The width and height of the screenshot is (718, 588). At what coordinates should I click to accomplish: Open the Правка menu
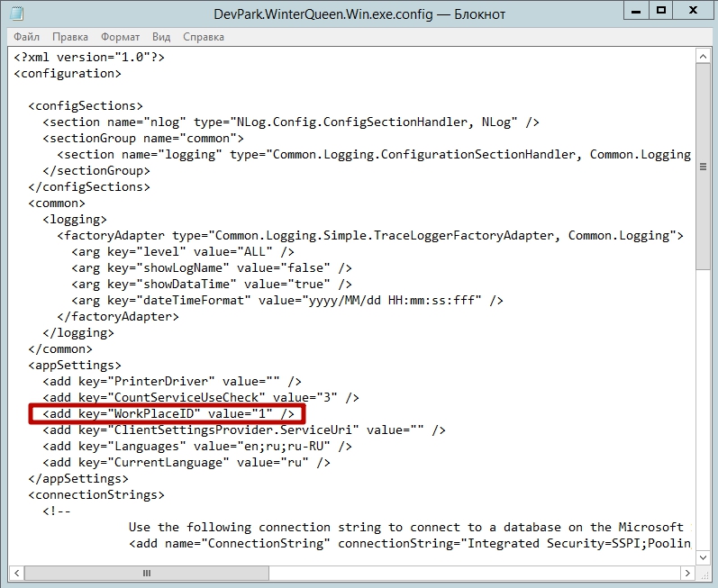point(70,37)
